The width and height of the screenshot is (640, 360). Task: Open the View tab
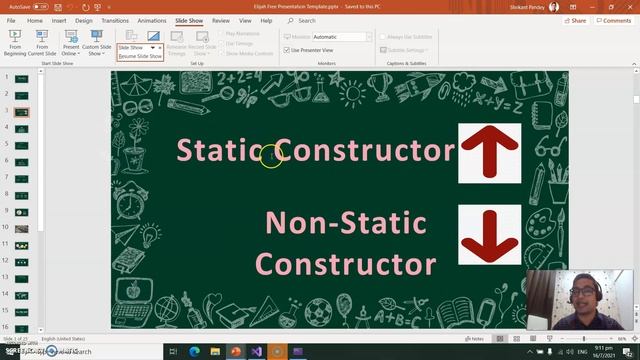point(245,20)
